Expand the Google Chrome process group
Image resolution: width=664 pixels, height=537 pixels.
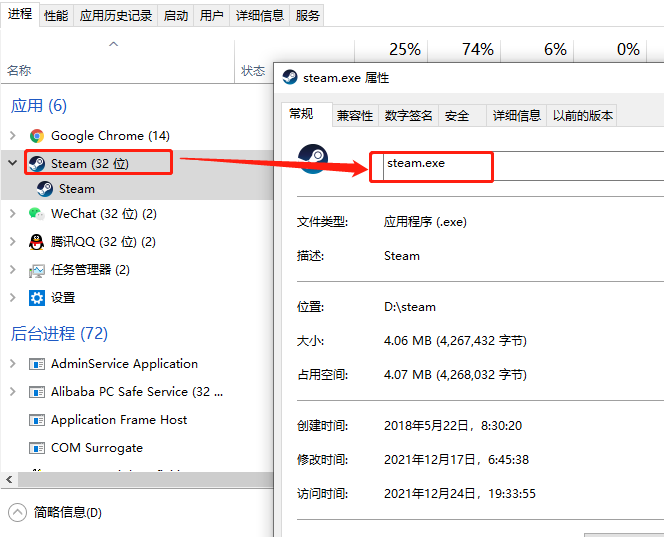coord(13,136)
